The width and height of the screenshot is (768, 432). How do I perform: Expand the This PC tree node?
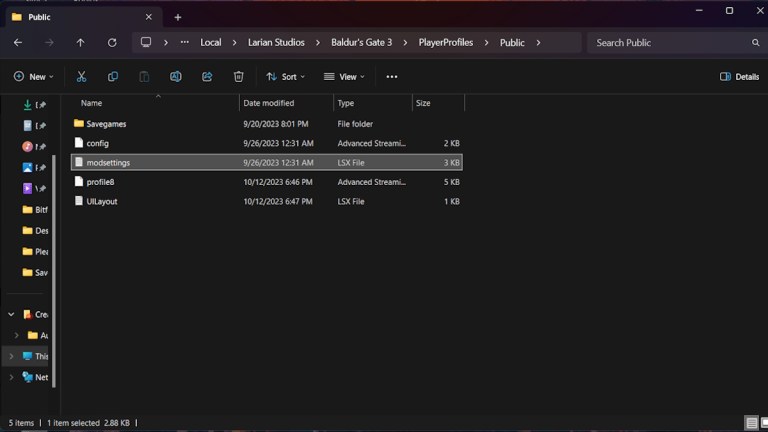point(12,356)
